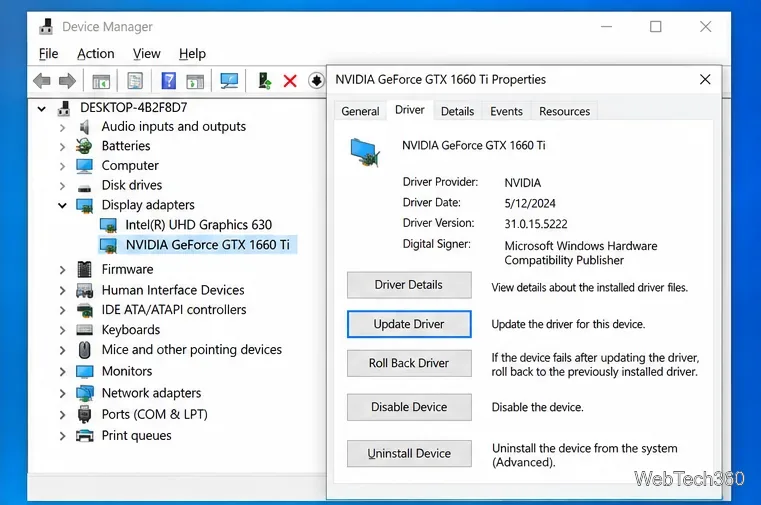
Task: Click driver date value 5/12/2024
Action: [x=530, y=203]
